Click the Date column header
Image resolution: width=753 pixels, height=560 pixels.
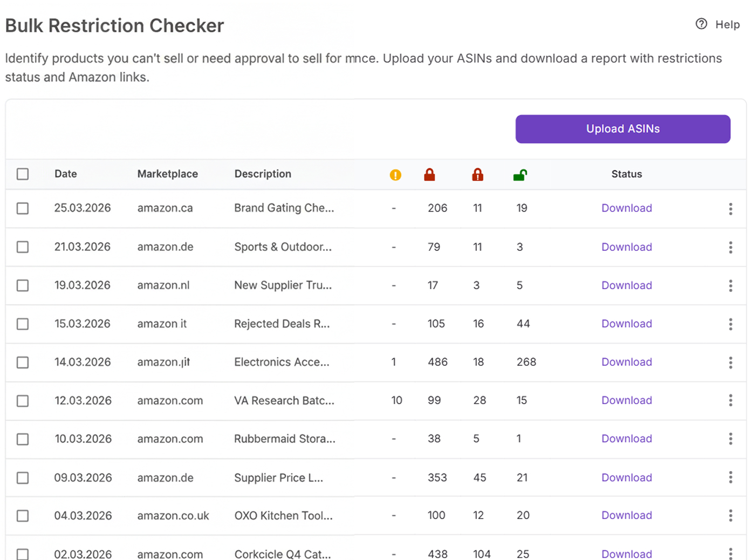[66, 174]
